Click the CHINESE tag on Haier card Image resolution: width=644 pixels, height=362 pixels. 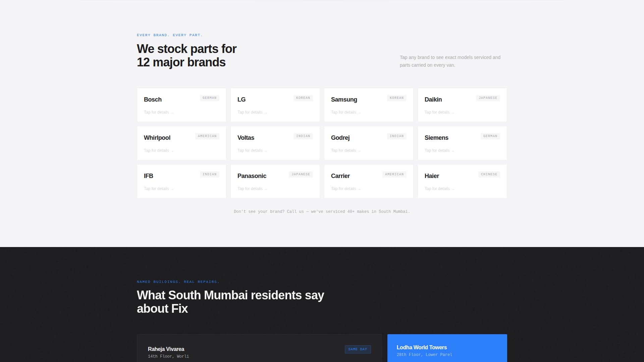click(x=489, y=174)
